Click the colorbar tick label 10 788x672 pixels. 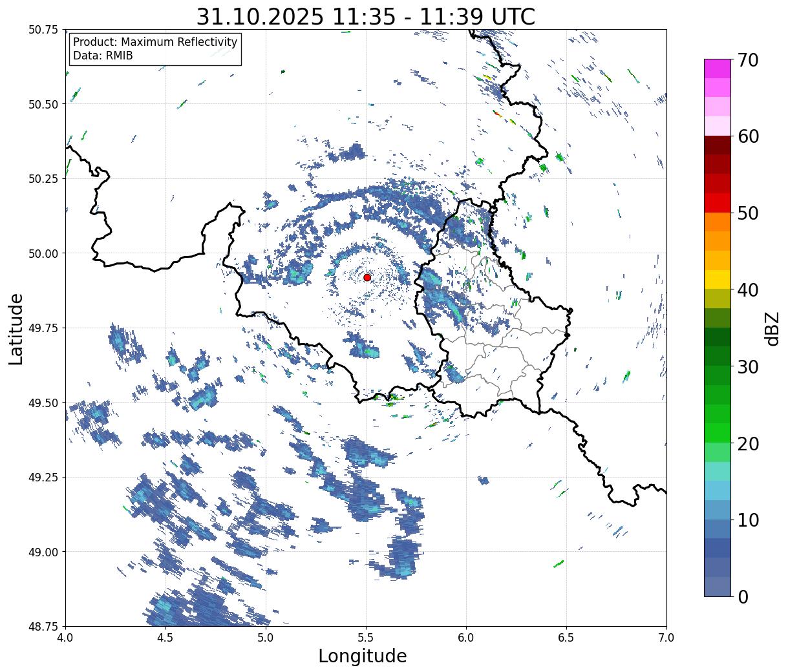pos(748,520)
